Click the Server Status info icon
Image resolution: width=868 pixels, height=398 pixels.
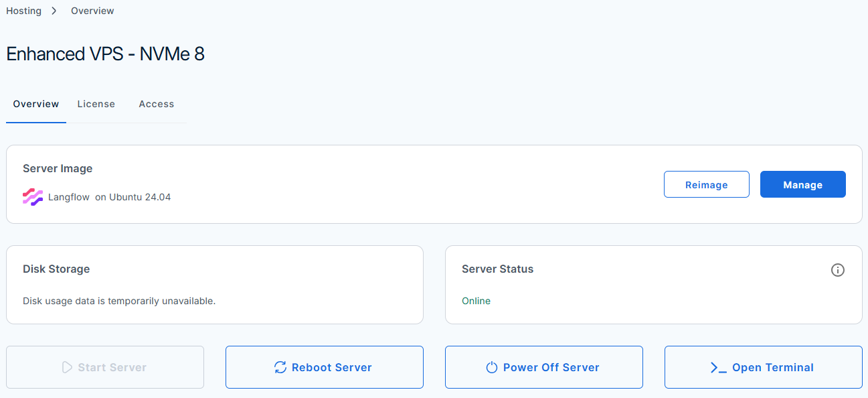837,270
